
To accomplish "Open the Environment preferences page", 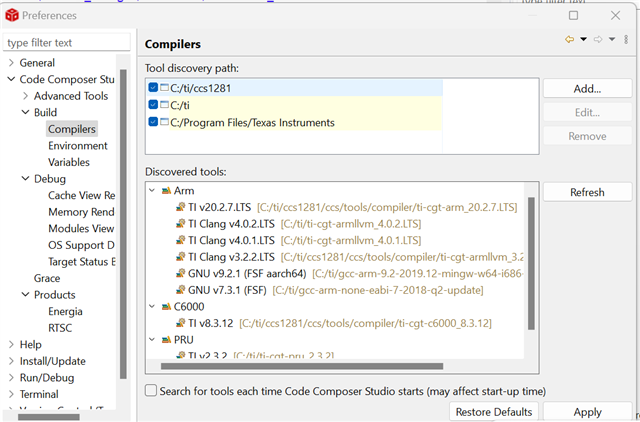I will coord(78,146).
